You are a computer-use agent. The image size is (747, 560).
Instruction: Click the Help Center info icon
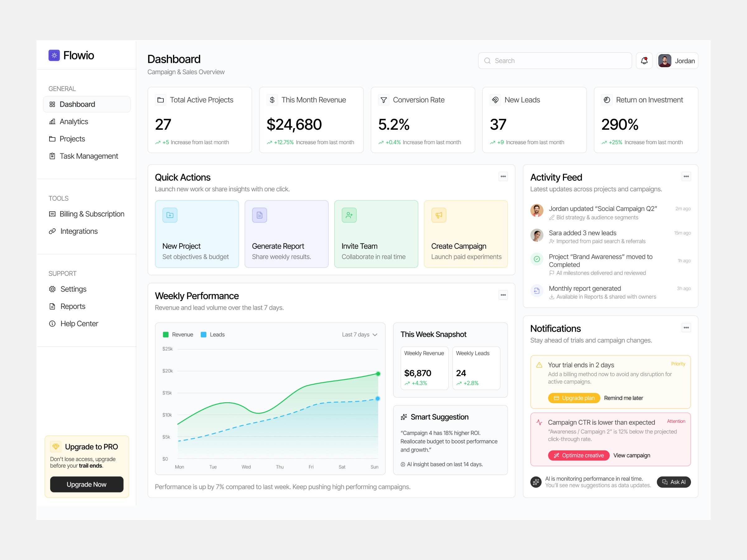[52, 323]
